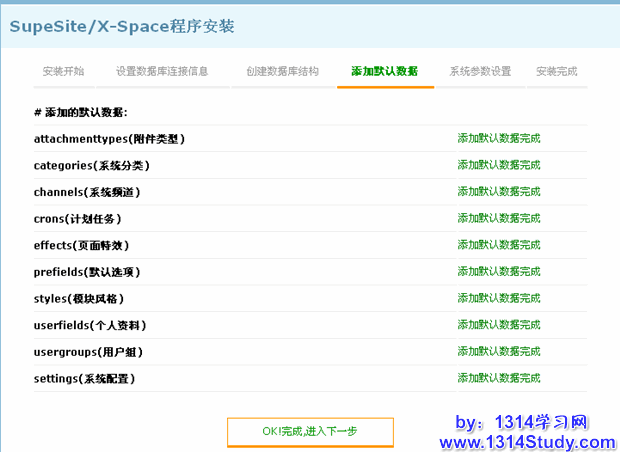The image size is (620, 452).
Task: Select the settings(系统配置) row label
Action: pos(85,379)
